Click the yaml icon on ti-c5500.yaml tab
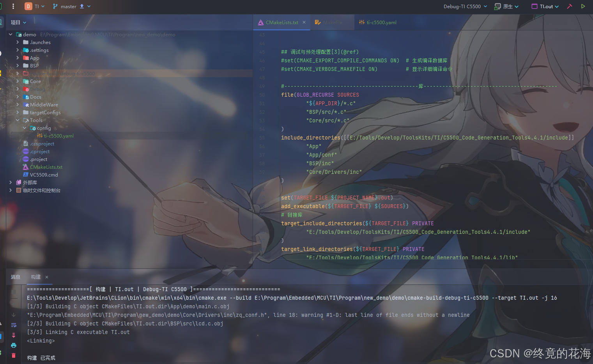The width and height of the screenshot is (593, 364). pyautogui.click(x=362, y=23)
